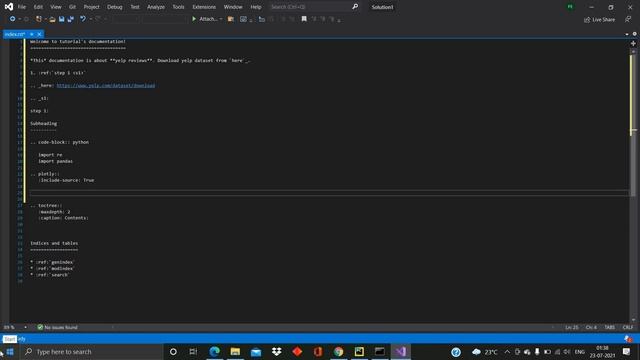Screen dimensions: 640x360
Task: Open the Test menu
Action: click(135, 7)
